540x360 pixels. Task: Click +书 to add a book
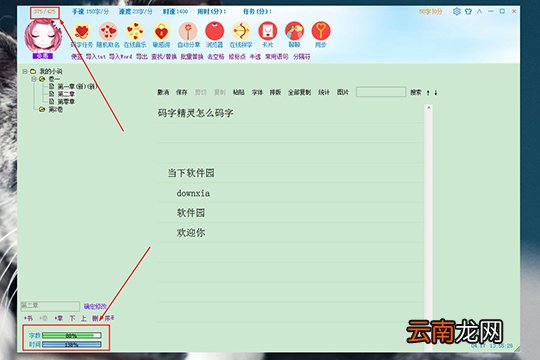28,318
